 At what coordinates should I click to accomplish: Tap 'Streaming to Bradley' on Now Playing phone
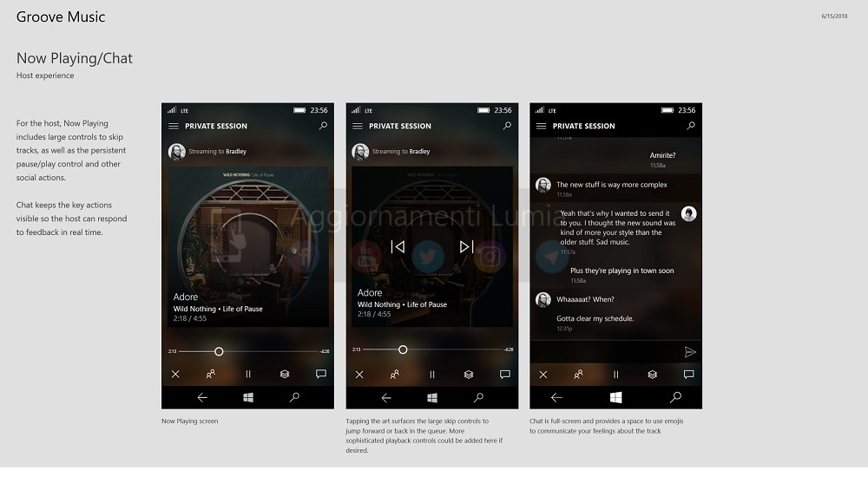(x=218, y=152)
